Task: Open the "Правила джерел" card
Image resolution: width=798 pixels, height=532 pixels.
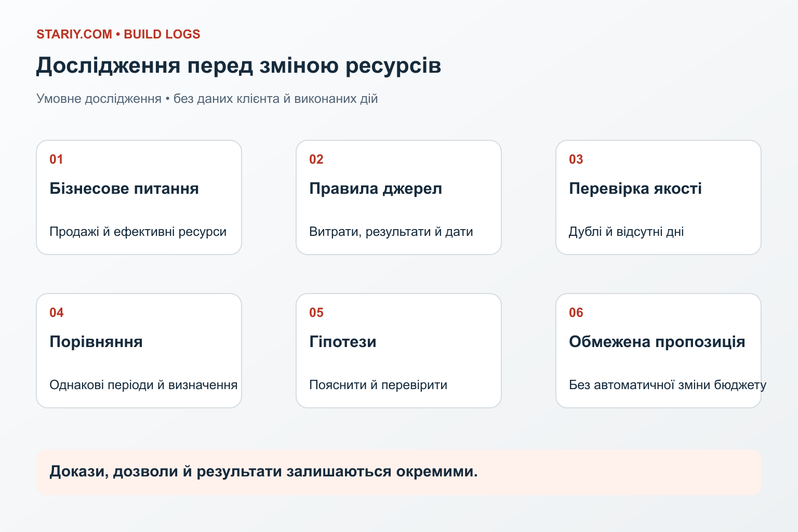Action: 398,197
